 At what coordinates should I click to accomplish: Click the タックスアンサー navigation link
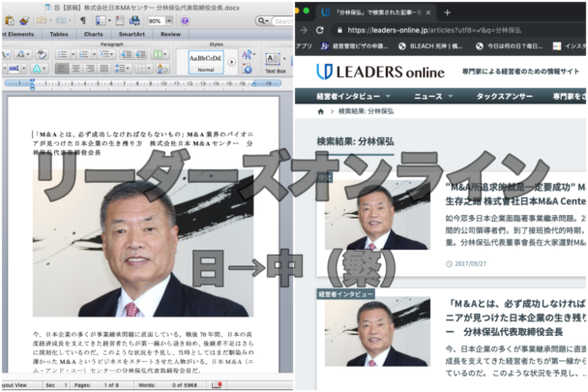(x=504, y=96)
